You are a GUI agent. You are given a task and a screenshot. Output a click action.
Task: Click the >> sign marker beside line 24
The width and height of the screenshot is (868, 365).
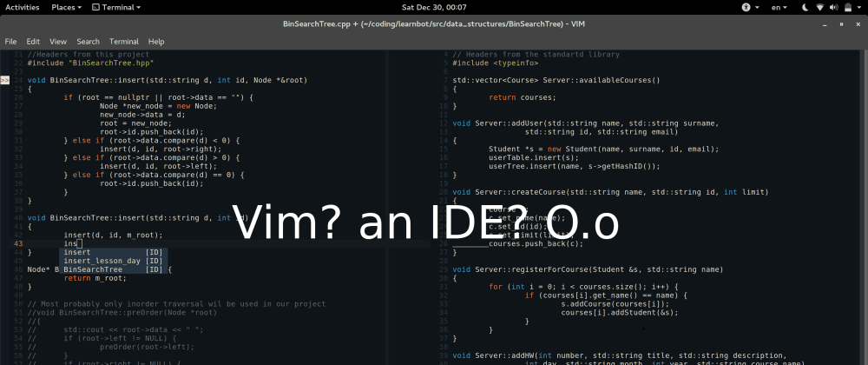pos(4,80)
